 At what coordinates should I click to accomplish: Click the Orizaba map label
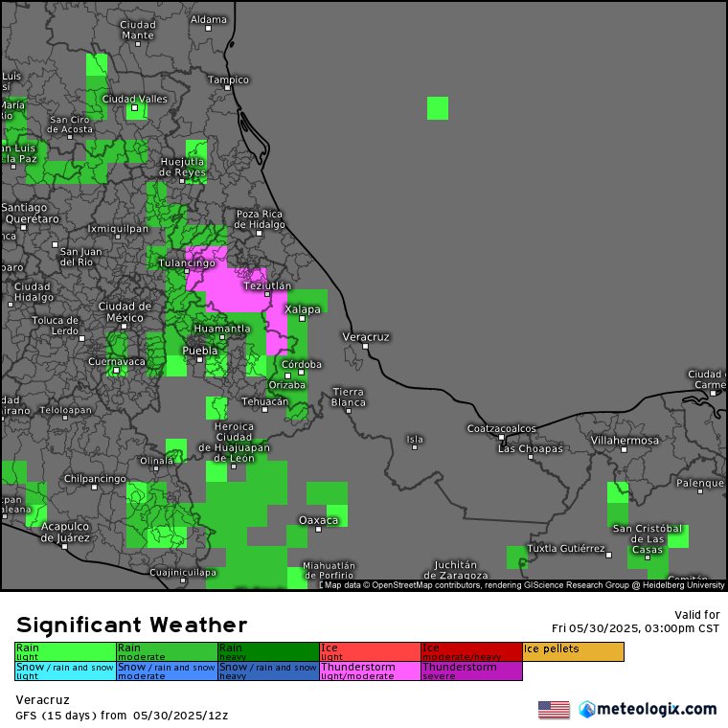click(x=287, y=385)
